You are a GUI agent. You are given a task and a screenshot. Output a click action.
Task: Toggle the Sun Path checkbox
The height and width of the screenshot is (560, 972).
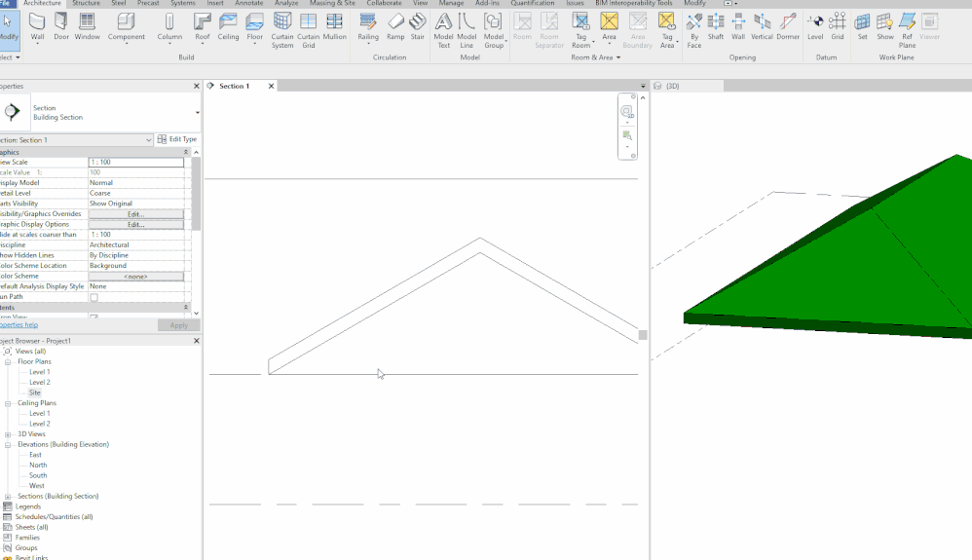[94, 297]
